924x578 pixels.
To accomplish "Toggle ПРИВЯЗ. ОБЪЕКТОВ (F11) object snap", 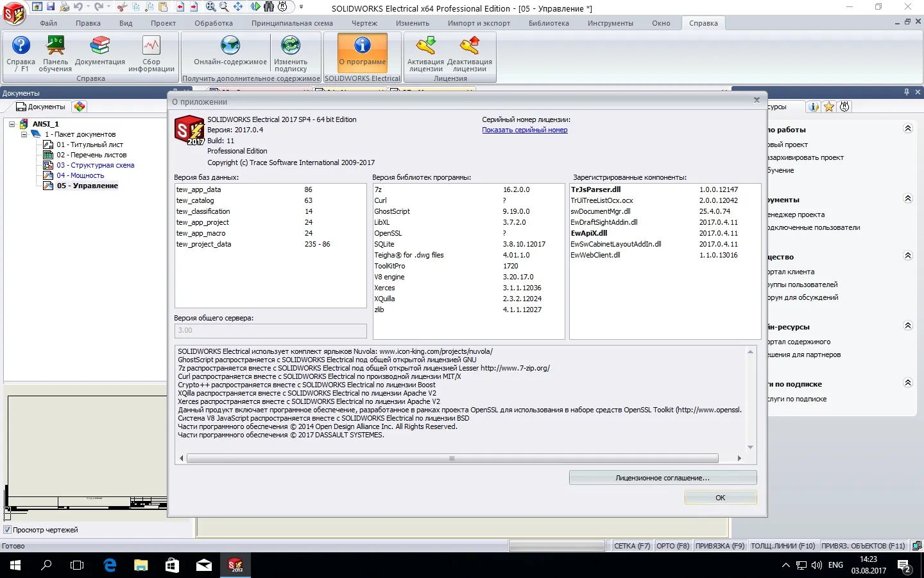I will tap(863, 546).
